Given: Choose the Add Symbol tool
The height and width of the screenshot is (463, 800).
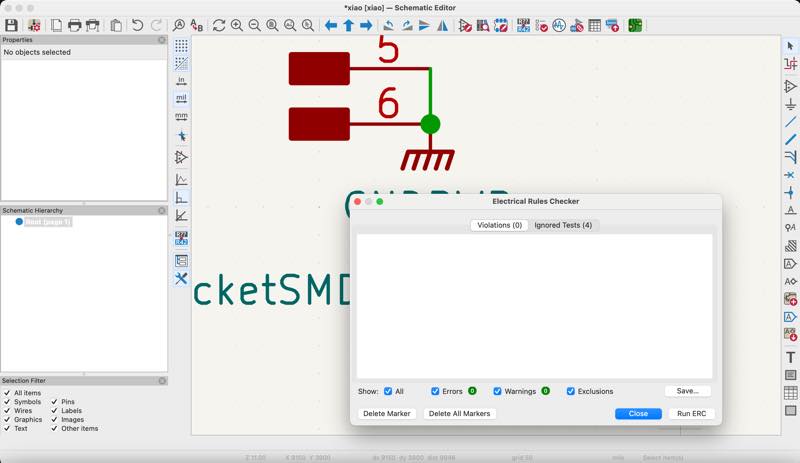Looking at the screenshot, I should (x=790, y=86).
